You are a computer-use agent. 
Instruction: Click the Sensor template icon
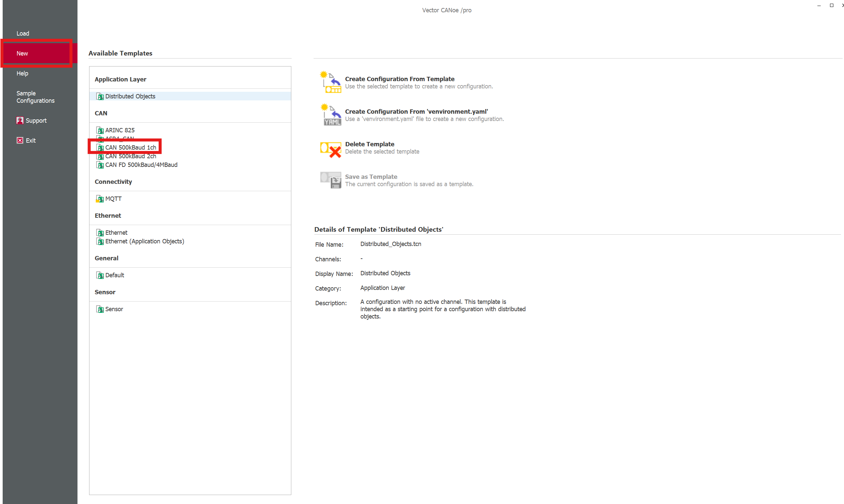100,309
